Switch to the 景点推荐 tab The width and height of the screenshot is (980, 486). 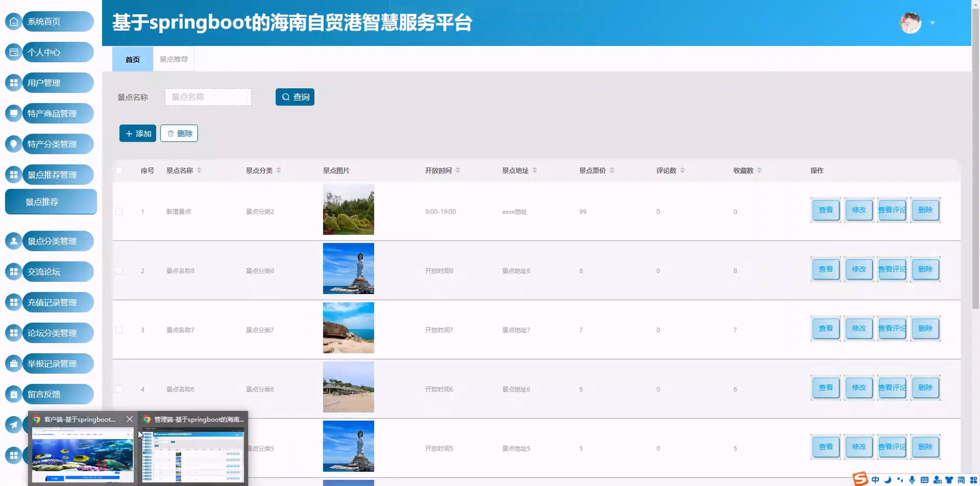(174, 59)
